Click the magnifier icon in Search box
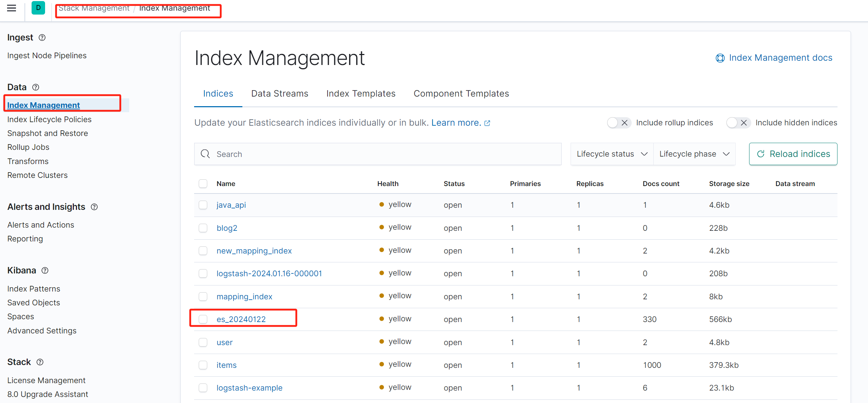 (x=205, y=154)
